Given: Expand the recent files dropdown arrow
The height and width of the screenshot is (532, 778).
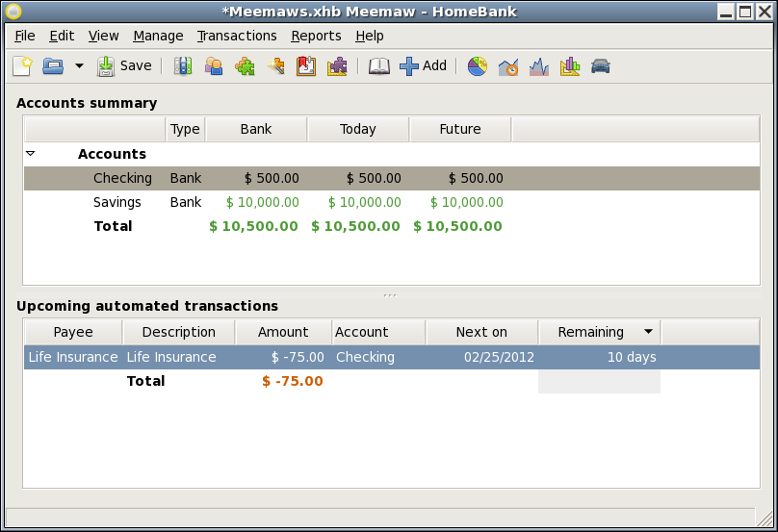Looking at the screenshot, I should pyautogui.click(x=79, y=66).
